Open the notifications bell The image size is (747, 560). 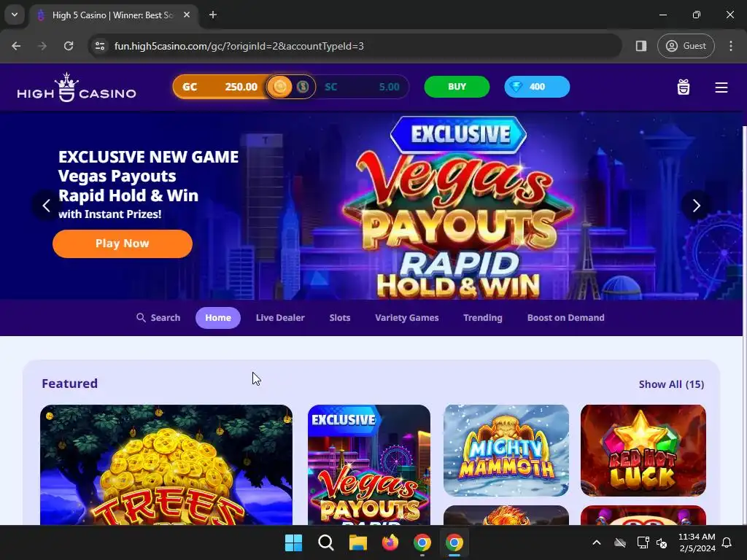point(727,542)
